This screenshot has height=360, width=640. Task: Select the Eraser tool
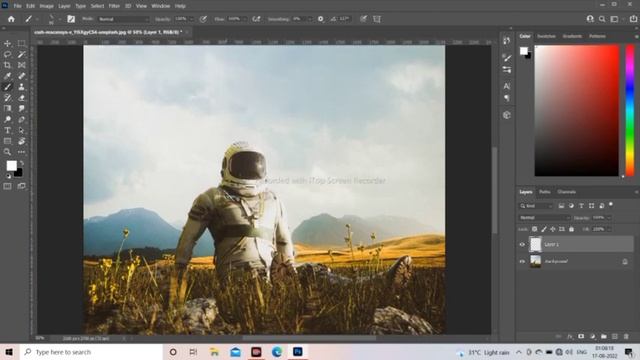tap(22, 98)
